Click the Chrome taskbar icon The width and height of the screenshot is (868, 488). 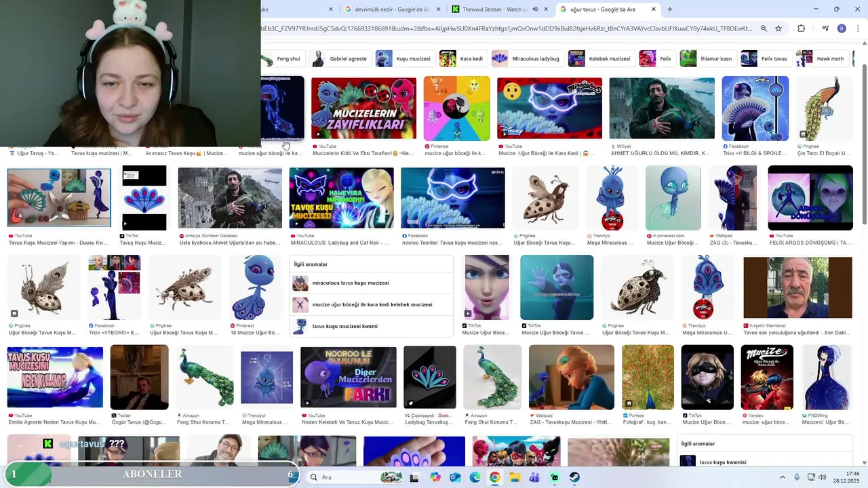point(495,477)
